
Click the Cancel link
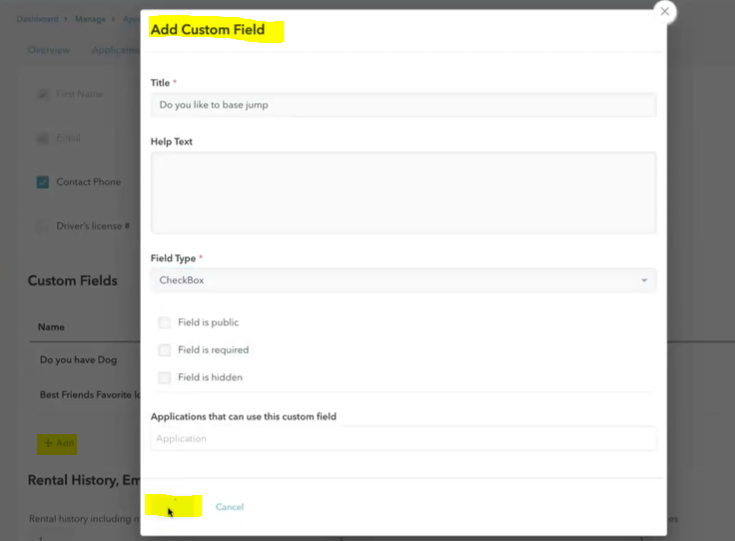(230, 507)
